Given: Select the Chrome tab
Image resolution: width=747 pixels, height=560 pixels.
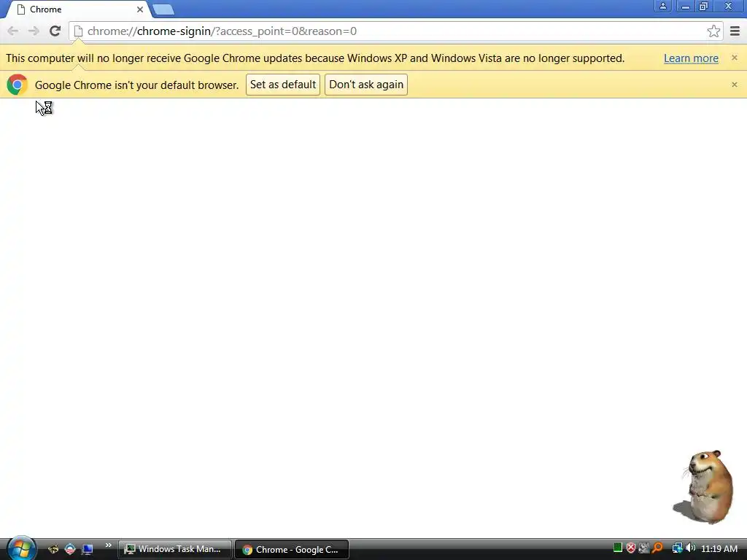Looking at the screenshot, I should [x=79, y=9].
